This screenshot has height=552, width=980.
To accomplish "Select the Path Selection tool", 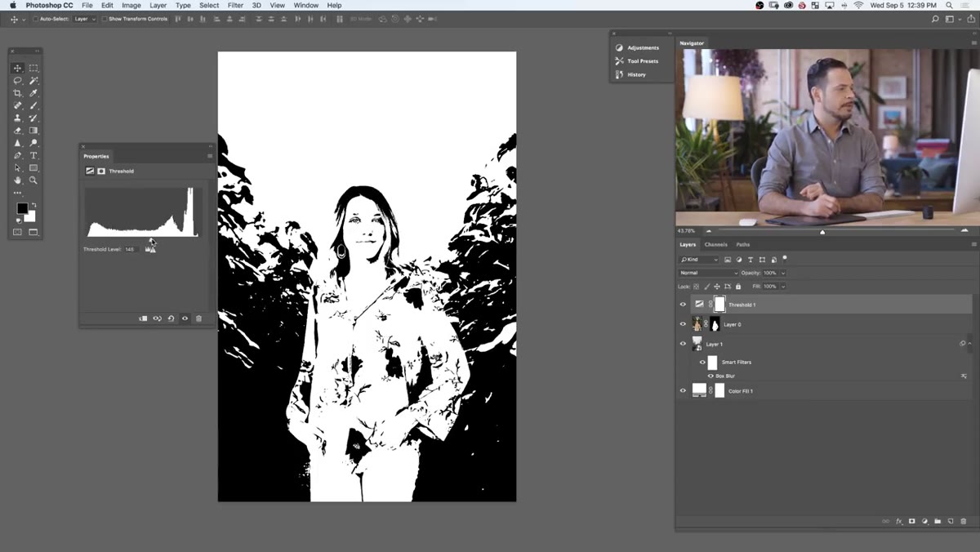I will pyautogui.click(x=18, y=167).
